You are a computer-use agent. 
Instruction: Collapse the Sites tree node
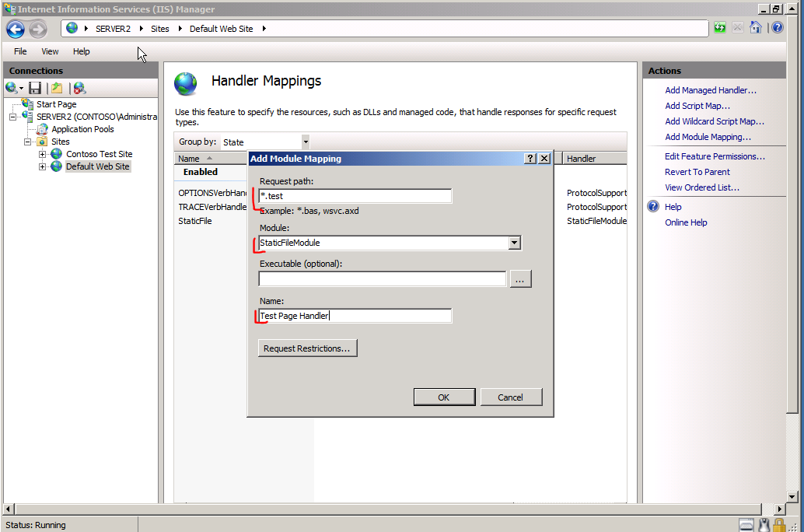(x=28, y=142)
